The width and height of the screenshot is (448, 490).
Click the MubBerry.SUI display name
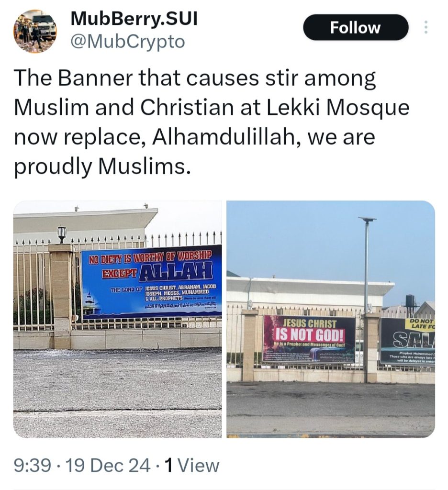(x=134, y=19)
